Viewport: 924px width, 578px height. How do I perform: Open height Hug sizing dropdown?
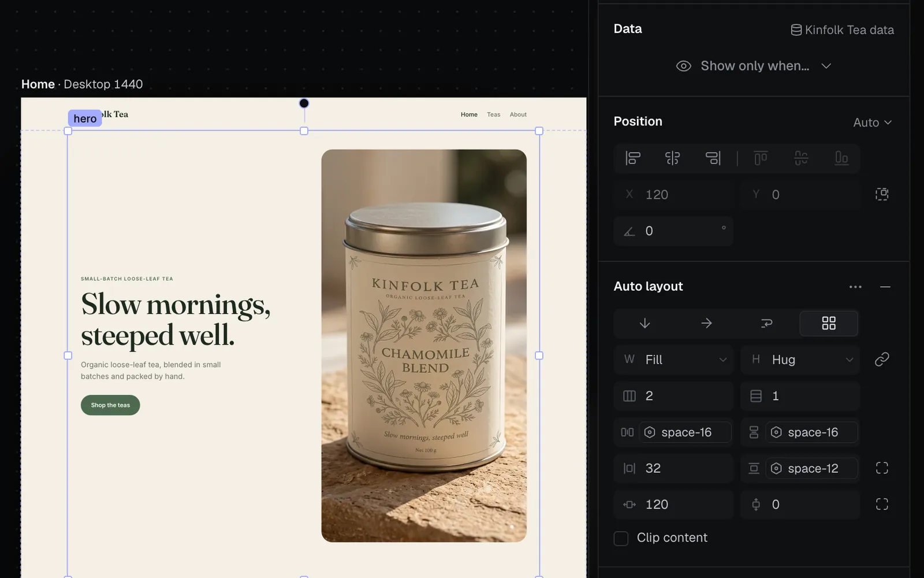click(800, 360)
